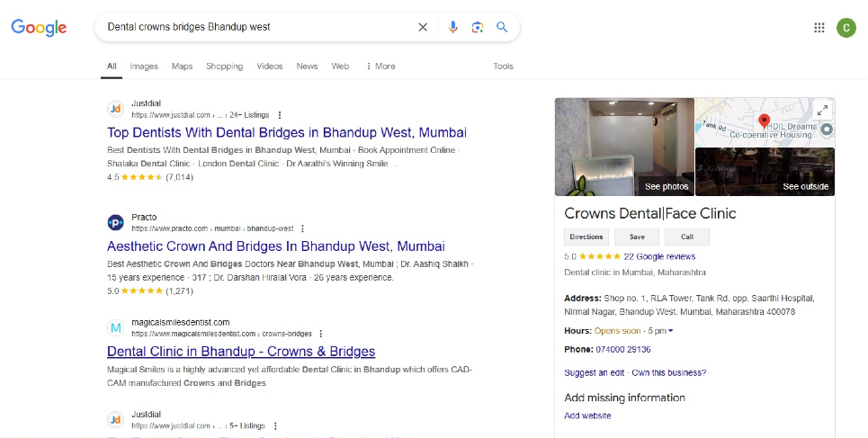Expand the hours dropdown arrow after 5 pm
The image size is (868, 438).
(x=670, y=331)
